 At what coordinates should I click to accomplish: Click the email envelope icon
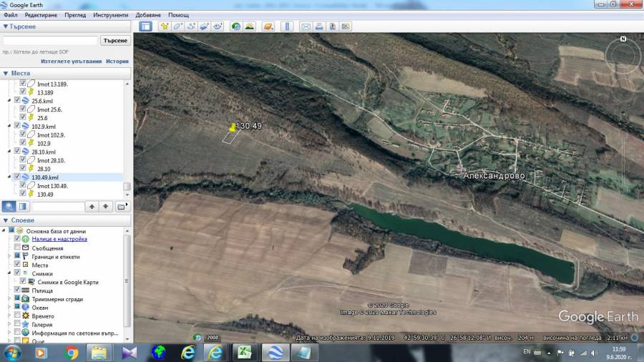tap(306, 26)
